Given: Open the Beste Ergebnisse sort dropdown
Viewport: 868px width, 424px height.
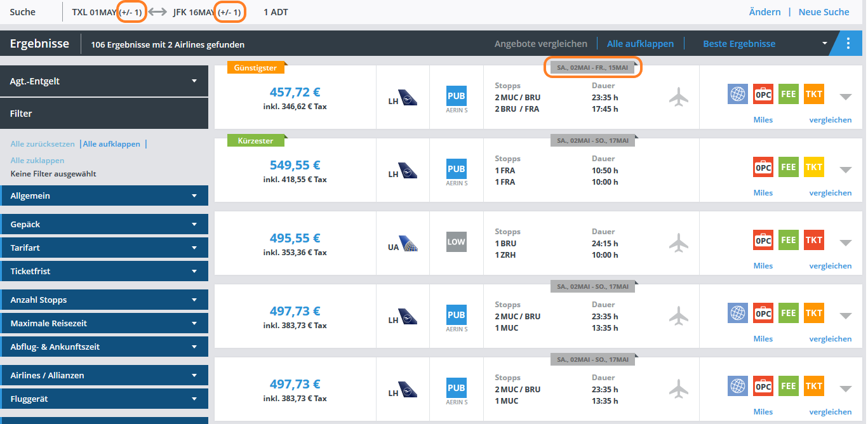Looking at the screenshot, I should 765,44.
